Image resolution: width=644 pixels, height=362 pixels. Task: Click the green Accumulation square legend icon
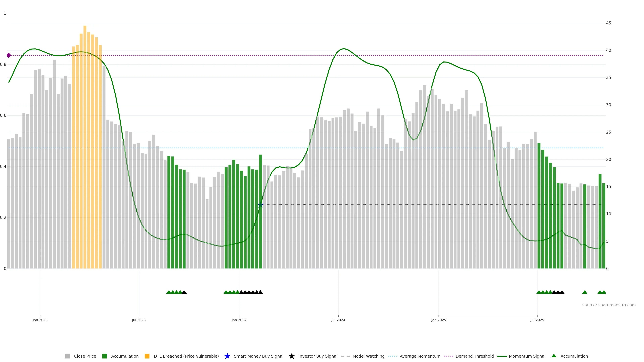[x=104, y=356]
